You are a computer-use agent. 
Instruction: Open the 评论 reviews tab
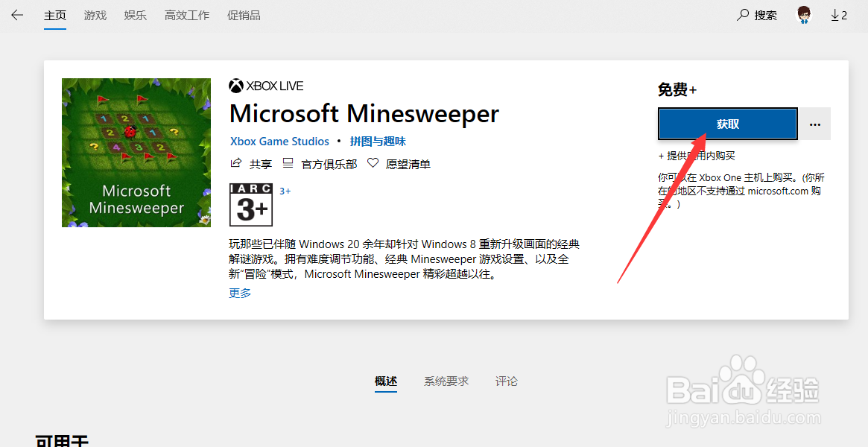coord(507,381)
